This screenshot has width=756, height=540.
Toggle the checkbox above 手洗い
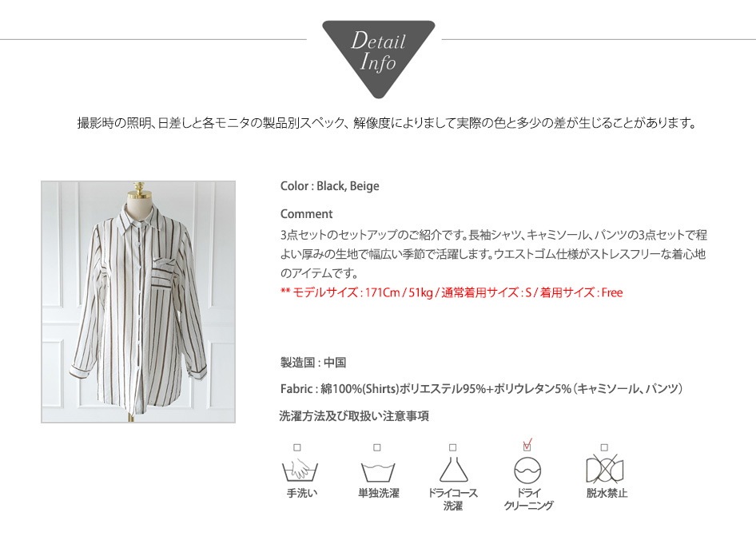[x=297, y=447]
